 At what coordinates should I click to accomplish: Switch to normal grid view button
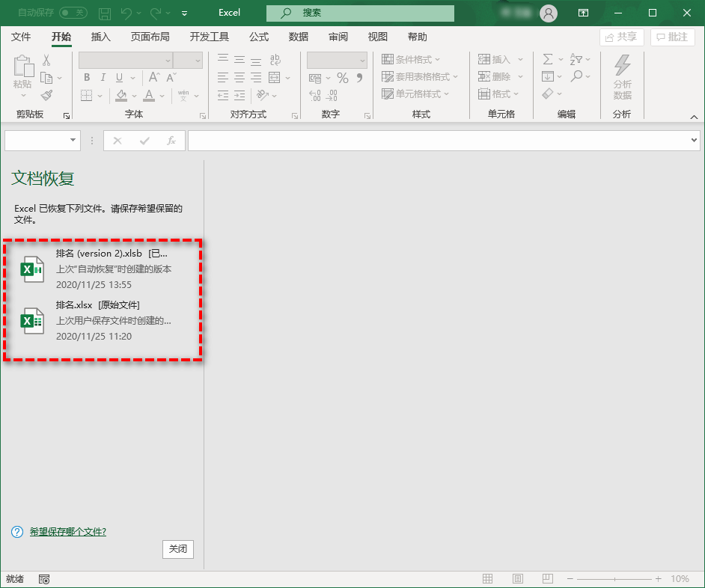[x=488, y=579]
